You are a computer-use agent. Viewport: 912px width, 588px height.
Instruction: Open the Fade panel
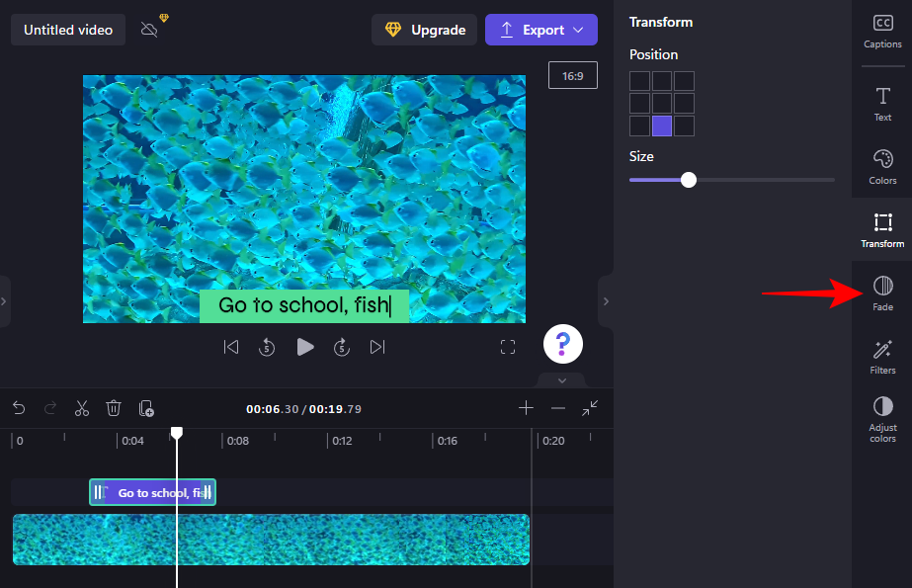point(882,293)
